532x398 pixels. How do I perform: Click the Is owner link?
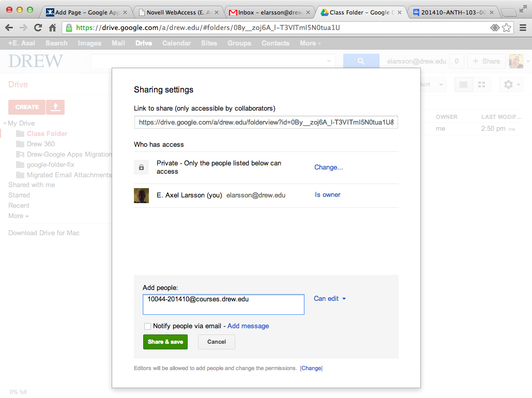tap(327, 195)
